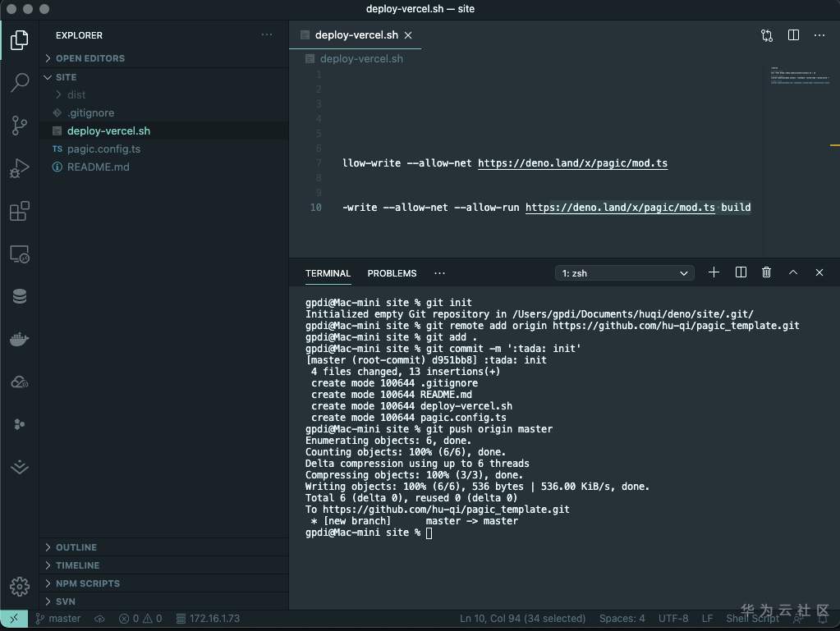This screenshot has width=840, height=631.
Task: Open the 1: zsh terminal dropdown
Action: (x=625, y=273)
